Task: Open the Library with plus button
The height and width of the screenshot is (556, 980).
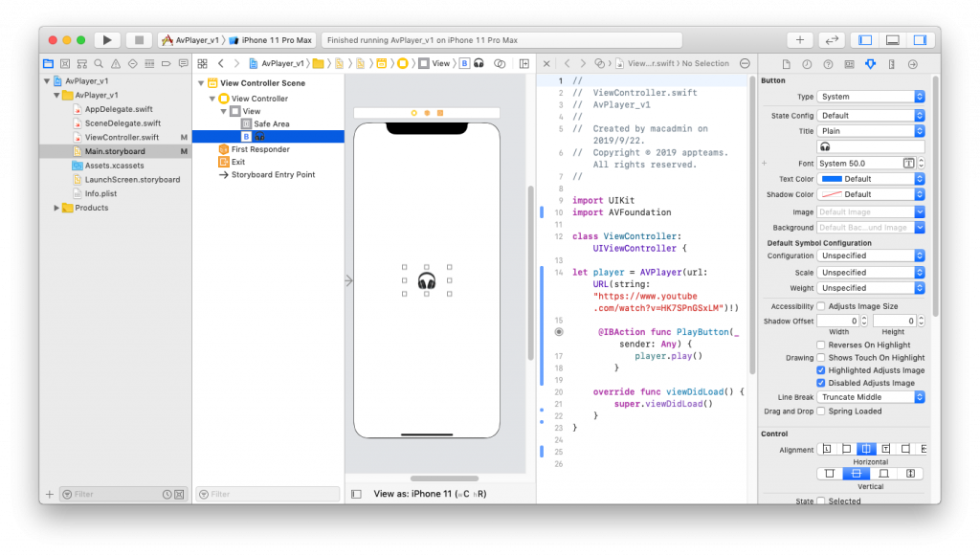Action: [x=799, y=40]
